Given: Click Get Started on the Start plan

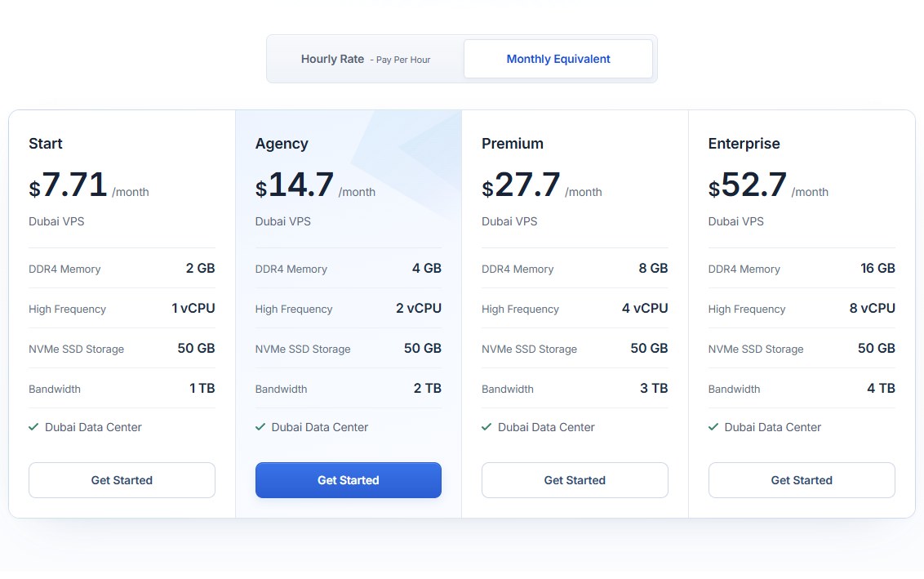Looking at the screenshot, I should (x=122, y=480).
